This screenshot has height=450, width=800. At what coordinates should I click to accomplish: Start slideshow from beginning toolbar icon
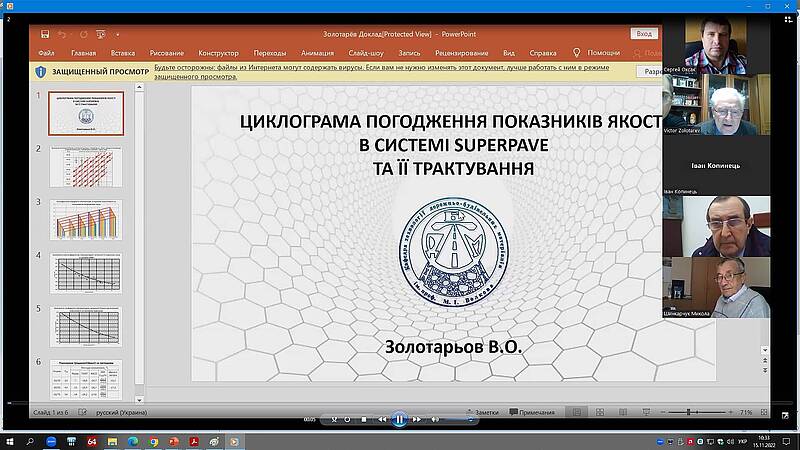coord(102,34)
